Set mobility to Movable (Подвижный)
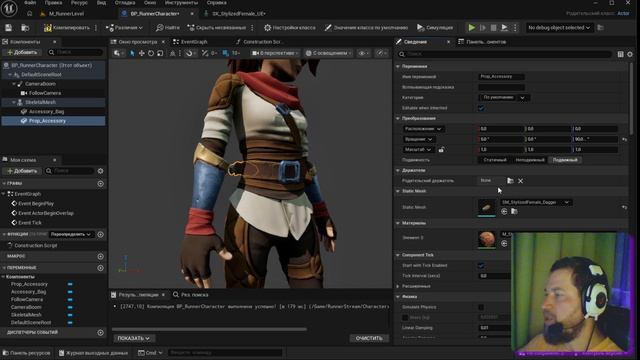The width and height of the screenshot is (640, 360). (x=565, y=160)
